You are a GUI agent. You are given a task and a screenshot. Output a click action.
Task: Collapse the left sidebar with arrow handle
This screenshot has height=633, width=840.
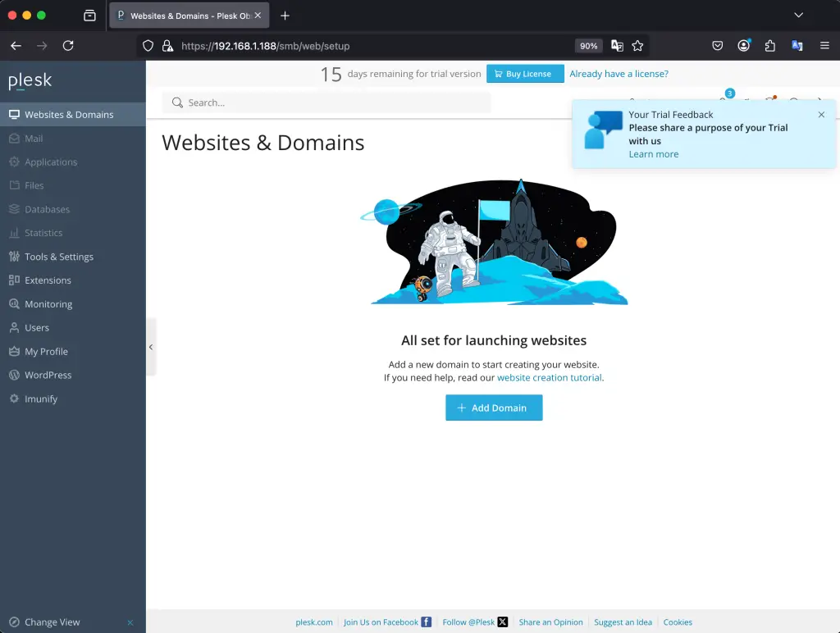click(x=151, y=347)
